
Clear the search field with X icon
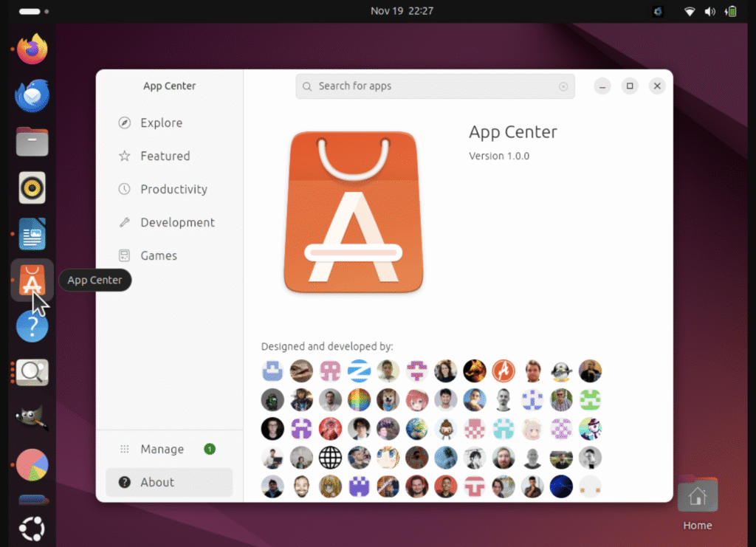563,86
